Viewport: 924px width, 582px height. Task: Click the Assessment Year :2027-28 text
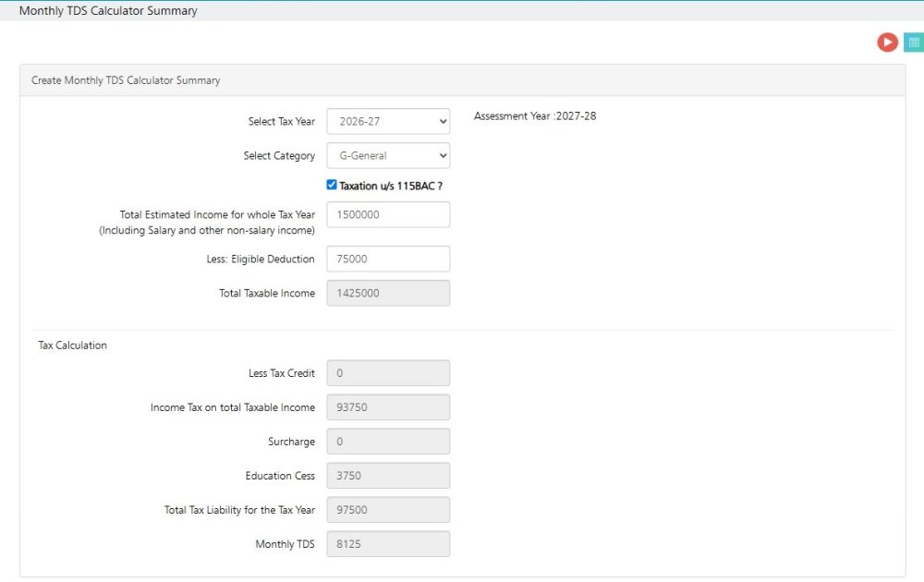pos(535,116)
